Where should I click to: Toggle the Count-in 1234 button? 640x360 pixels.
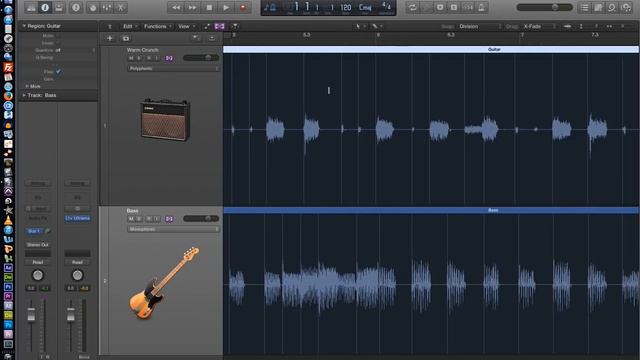point(468,7)
